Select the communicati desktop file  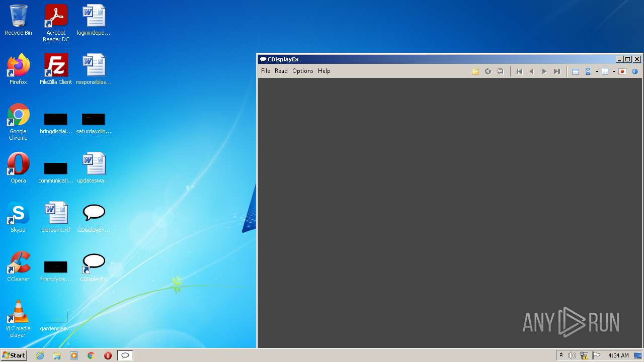pos(56,173)
